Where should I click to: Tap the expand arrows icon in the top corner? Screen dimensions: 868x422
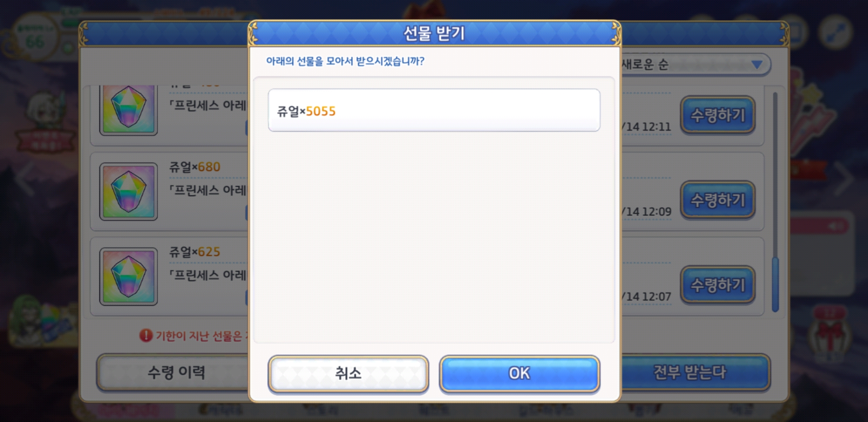[835, 32]
